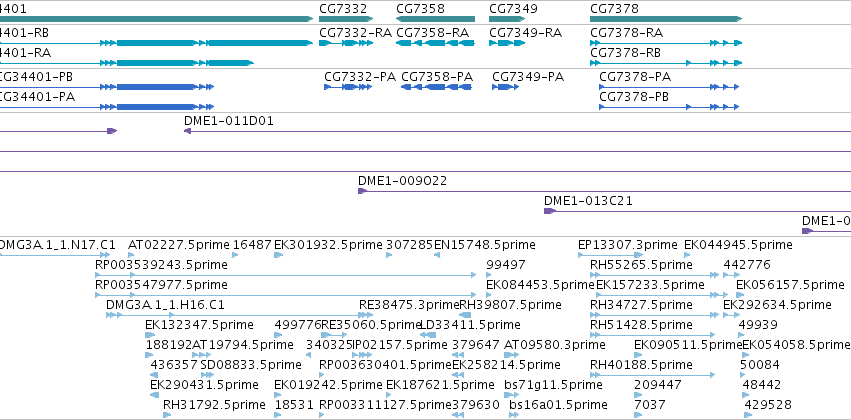Select the CG7332-RA transcript glyph

[346, 43]
